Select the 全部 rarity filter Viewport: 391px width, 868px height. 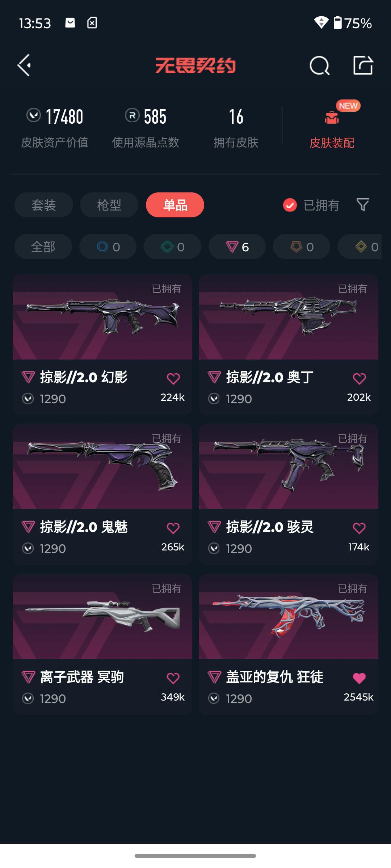[x=43, y=247]
